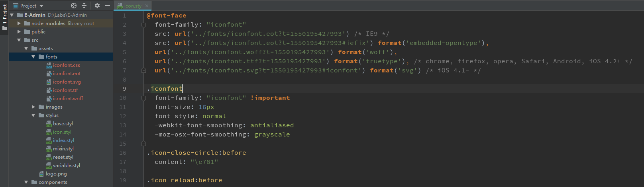The width and height of the screenshot is (644, 187).
Task: Click the iconfont.svg file icon
Action: pos(49,82)
